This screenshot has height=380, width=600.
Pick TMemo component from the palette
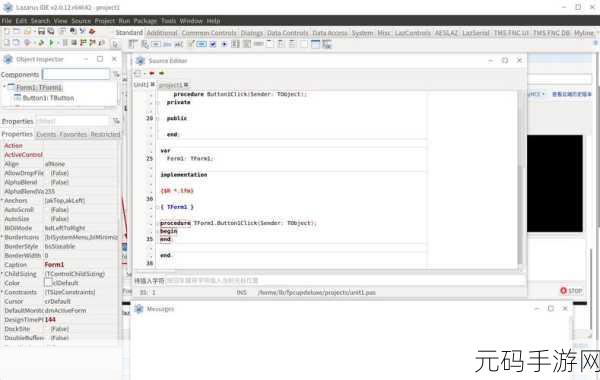(x=190, y=44)
